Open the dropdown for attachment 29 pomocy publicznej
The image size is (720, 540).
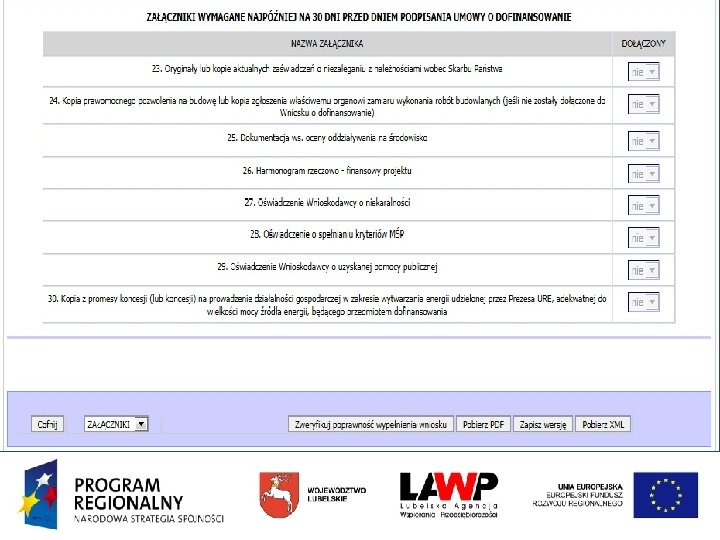pos(643,270)
